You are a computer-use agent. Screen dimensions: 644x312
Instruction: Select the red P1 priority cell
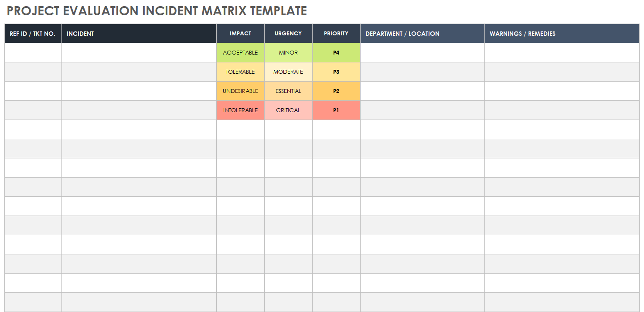(x=336, y=110)
